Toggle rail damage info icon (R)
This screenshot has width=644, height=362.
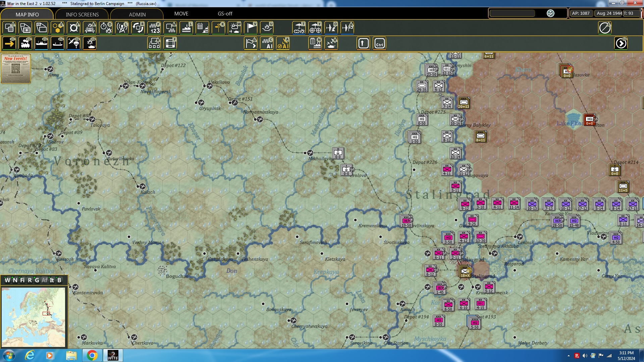(90, 27)
